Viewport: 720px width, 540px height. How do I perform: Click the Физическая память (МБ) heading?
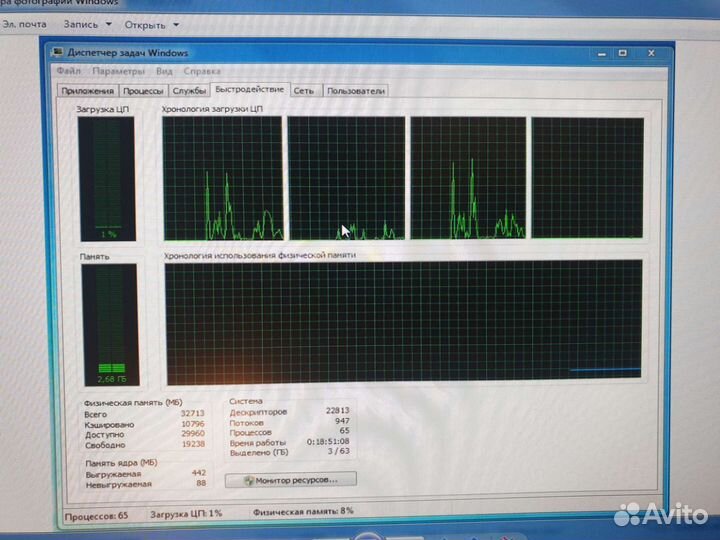point(133,403)
